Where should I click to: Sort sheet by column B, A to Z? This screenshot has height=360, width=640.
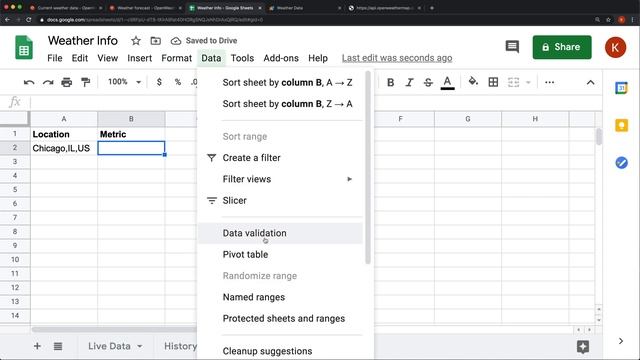[280, 82]
